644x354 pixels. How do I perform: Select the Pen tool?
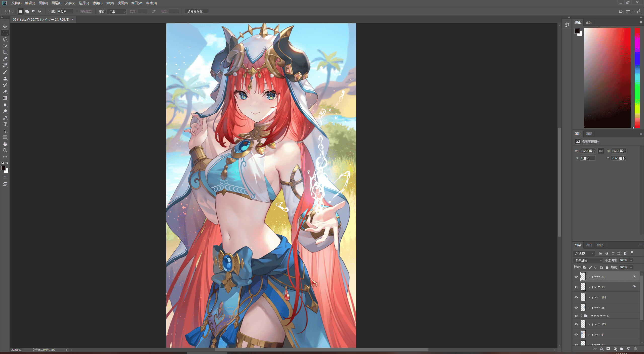(5, 118)
